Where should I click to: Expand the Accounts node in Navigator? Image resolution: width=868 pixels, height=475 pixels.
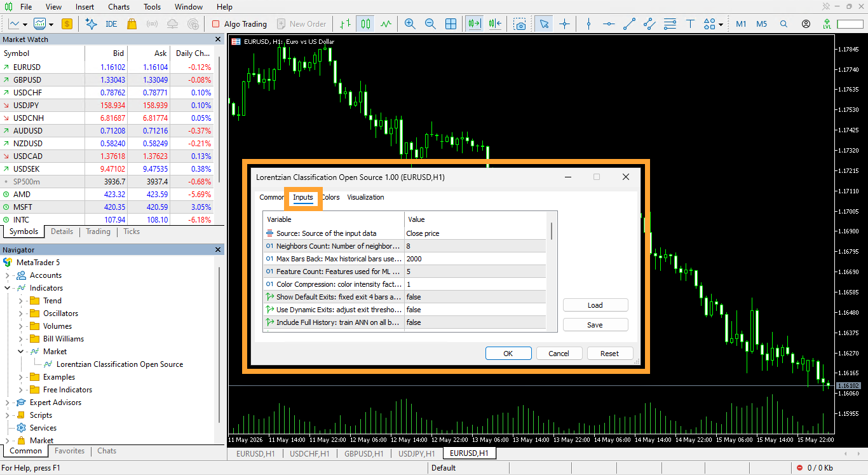[x=8, y=275]
